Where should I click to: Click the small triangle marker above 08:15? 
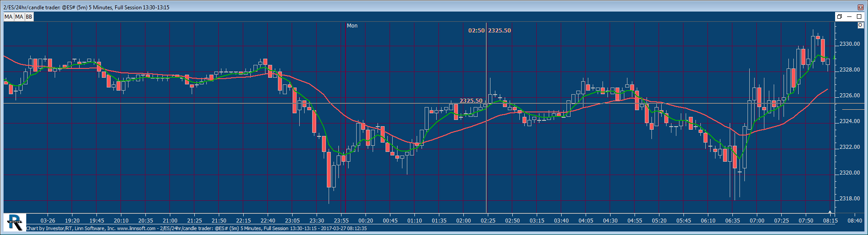830,212
